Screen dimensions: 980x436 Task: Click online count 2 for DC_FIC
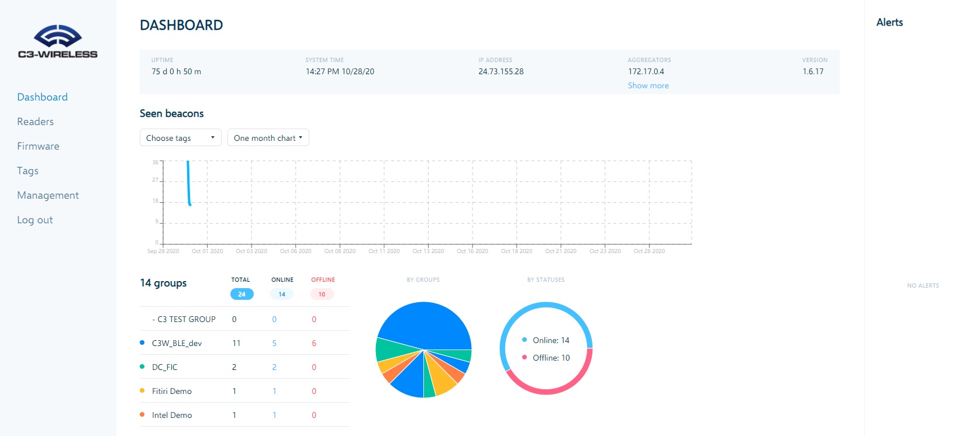click(274, 367)
